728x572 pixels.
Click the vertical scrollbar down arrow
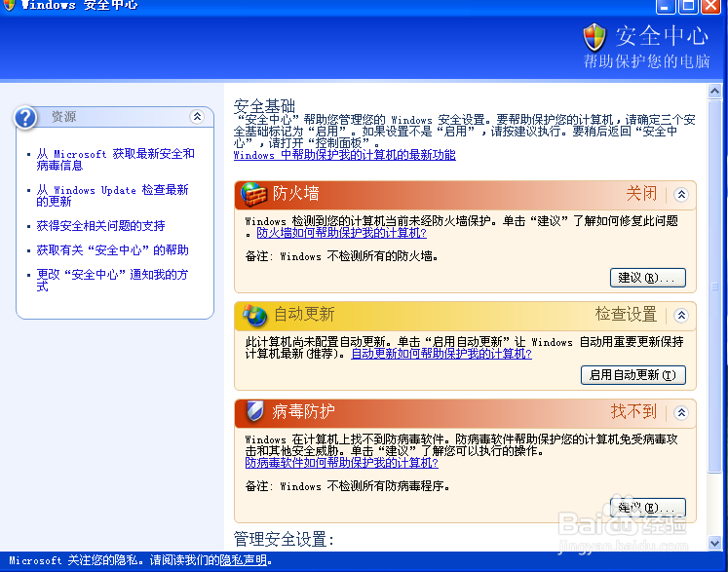coord(714,543)
